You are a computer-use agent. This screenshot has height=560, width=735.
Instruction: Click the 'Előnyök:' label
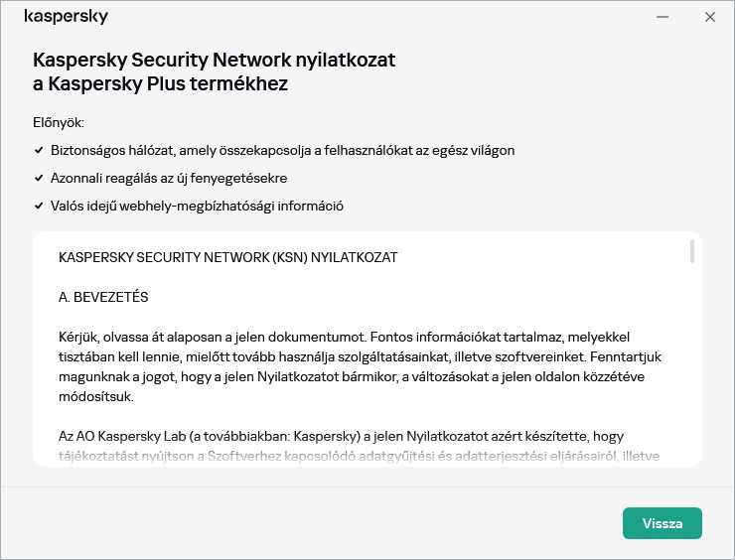coord(59,122)
